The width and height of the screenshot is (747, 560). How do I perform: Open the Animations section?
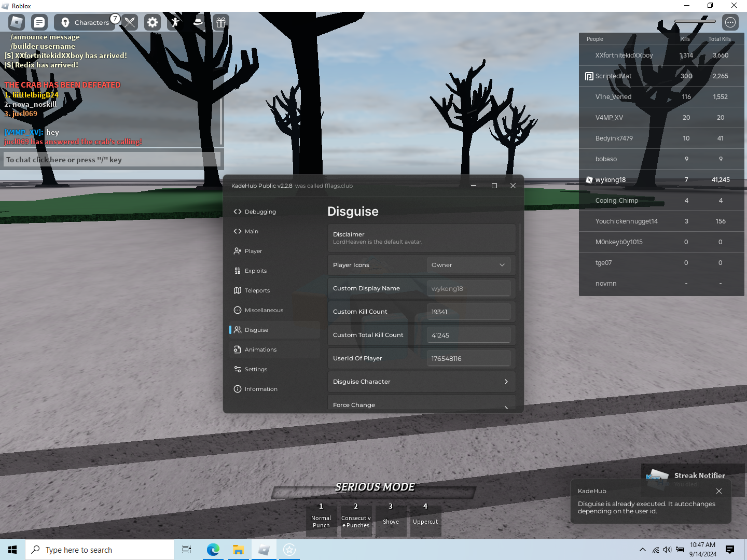pos(274,349)
